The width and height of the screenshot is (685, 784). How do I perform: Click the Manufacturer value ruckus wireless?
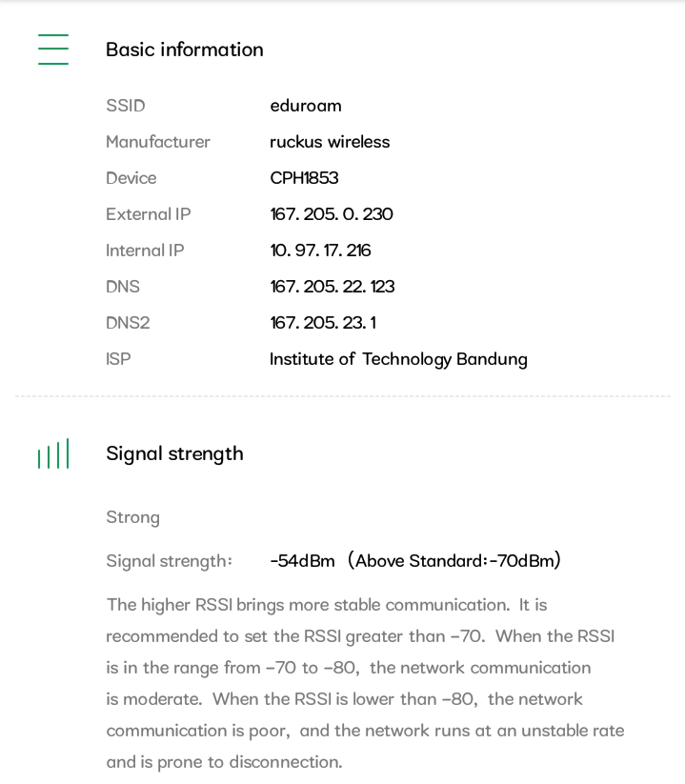pyautogui.click(x=330, y=142)
